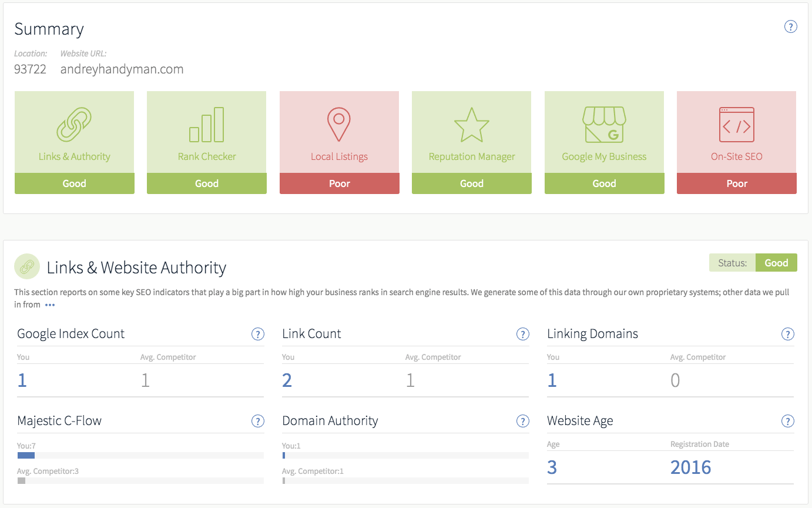Show help for Website Age
The height and width of the screenshot is (508, 812).
coord(788,421)
